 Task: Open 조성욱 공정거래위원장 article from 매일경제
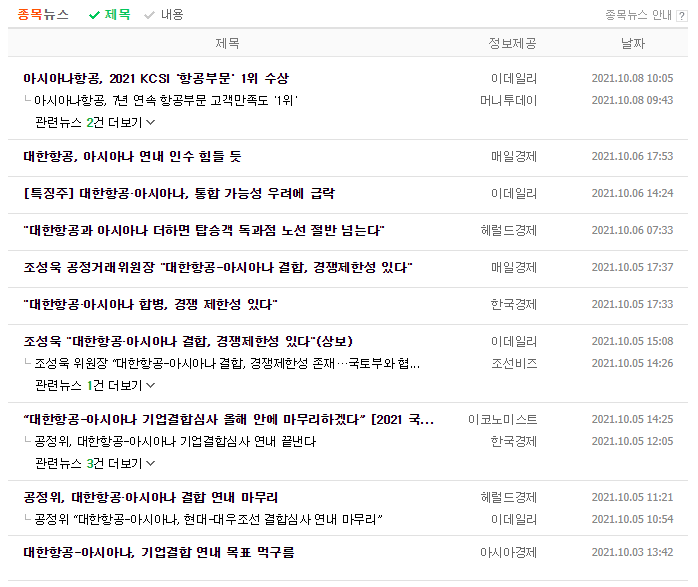[x=218, y=267]
